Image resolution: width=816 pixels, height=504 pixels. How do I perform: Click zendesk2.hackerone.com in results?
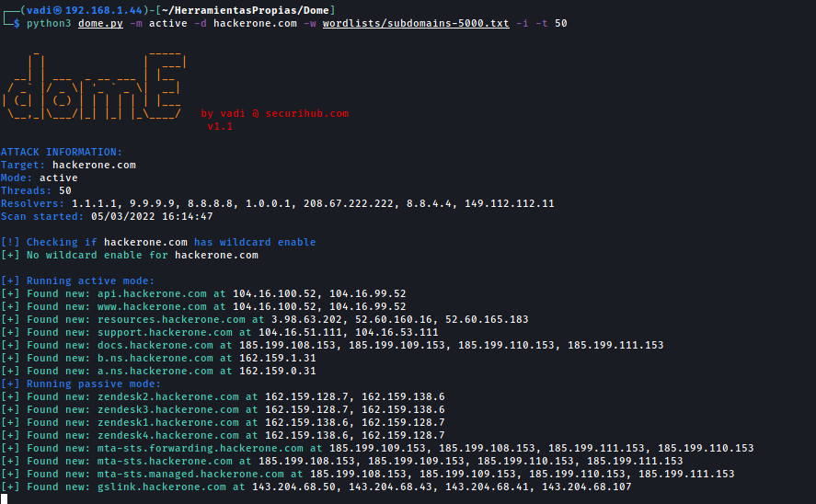tap(168, 397)
